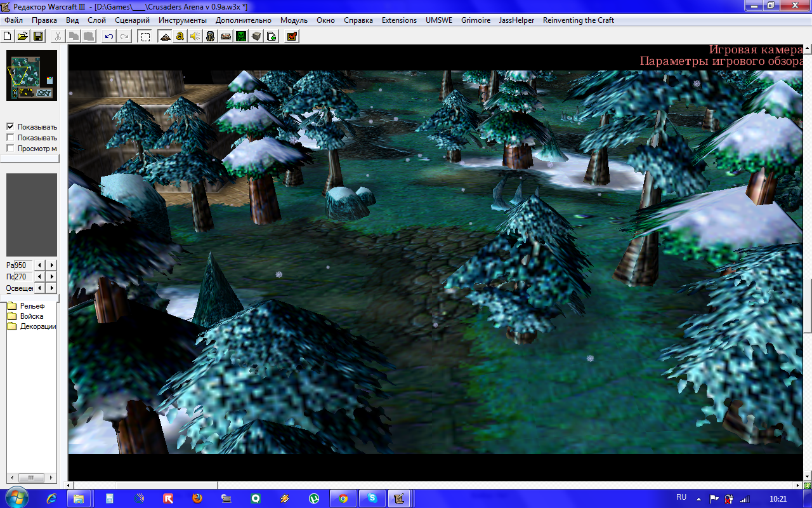
Task: Open the Import Manager icon
Action: (x=272, y=36)
